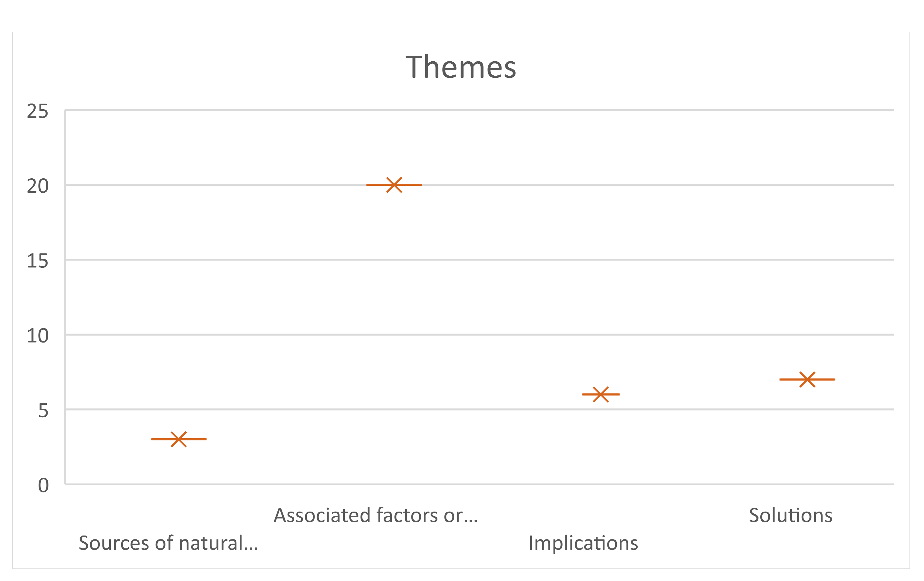This screenshot has width=924, height=581.
Task: Click the "Implications" category label
Action: [583, 543]
